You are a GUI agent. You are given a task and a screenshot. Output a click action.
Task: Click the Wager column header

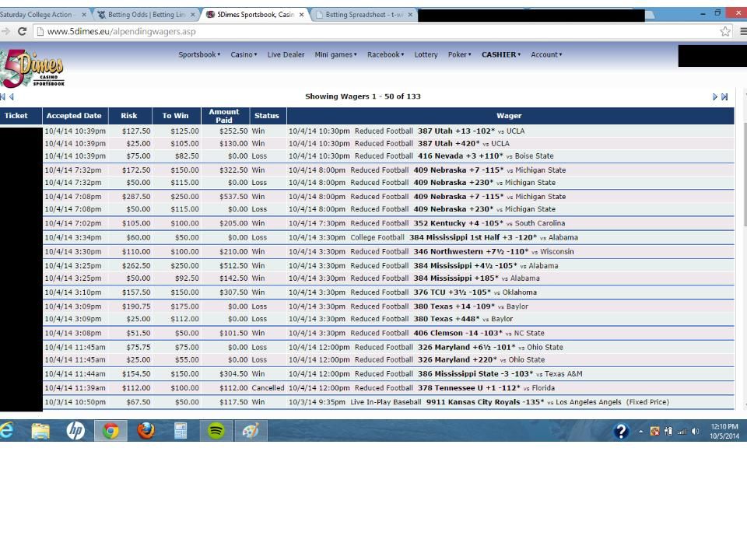pyautogui.click(x=509, y=116)
